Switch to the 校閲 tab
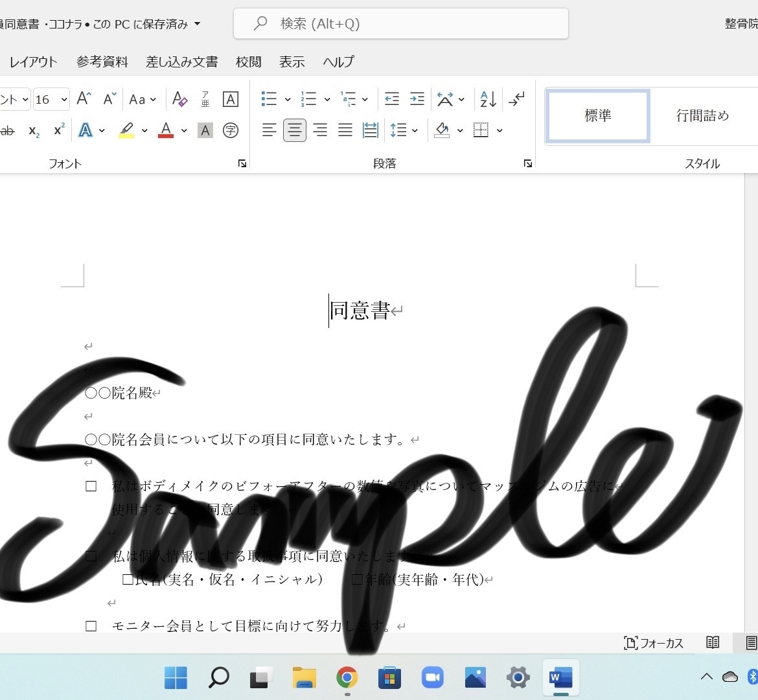 [249, 62]
